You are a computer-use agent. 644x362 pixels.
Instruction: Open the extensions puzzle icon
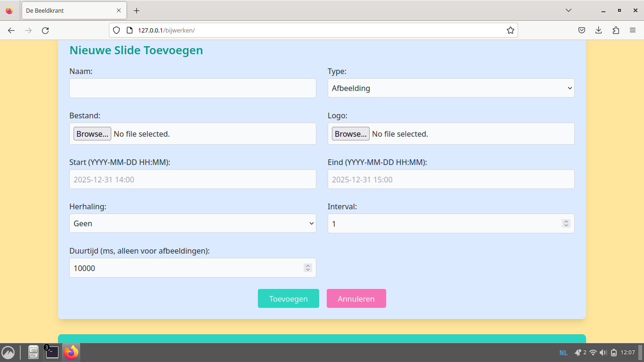pos(615,30)
